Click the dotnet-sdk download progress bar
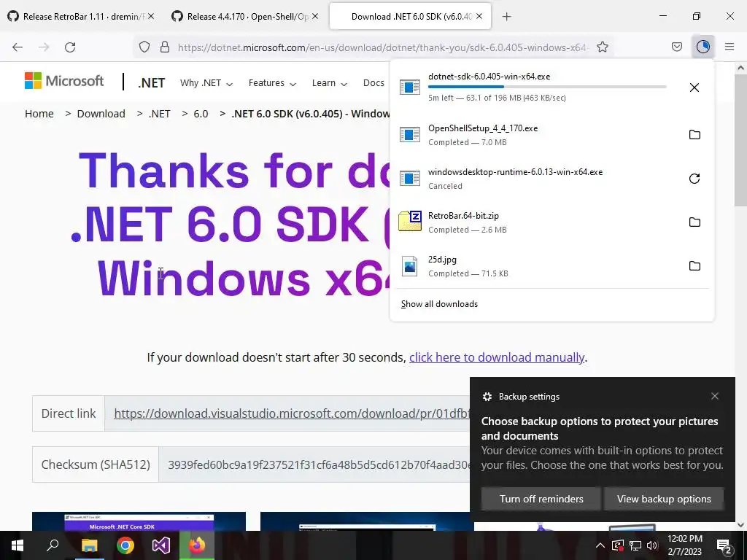 [547, 87]
